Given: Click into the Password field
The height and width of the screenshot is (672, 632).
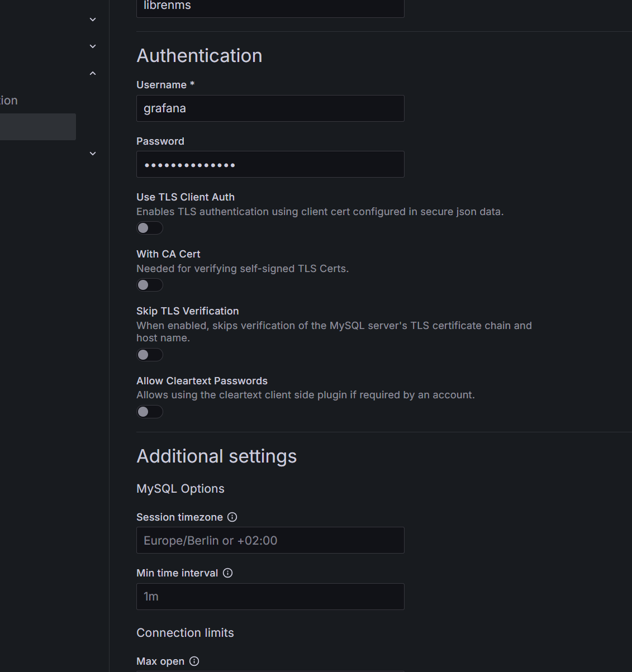Looking at the screenshot, I should point(270,164).
